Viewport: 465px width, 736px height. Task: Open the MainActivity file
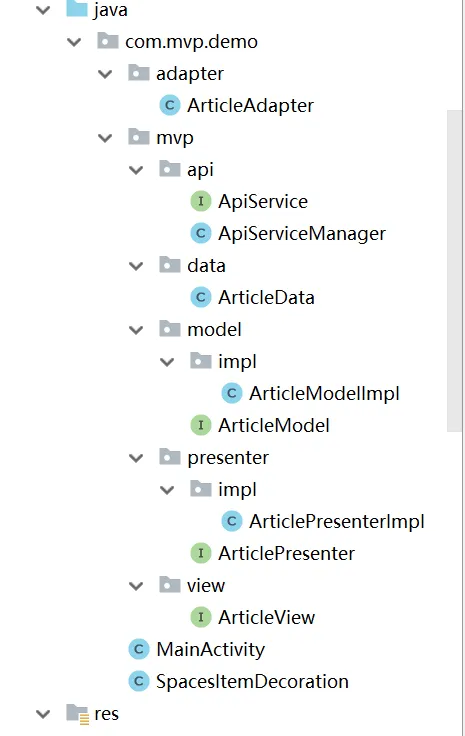coord(211,650)
